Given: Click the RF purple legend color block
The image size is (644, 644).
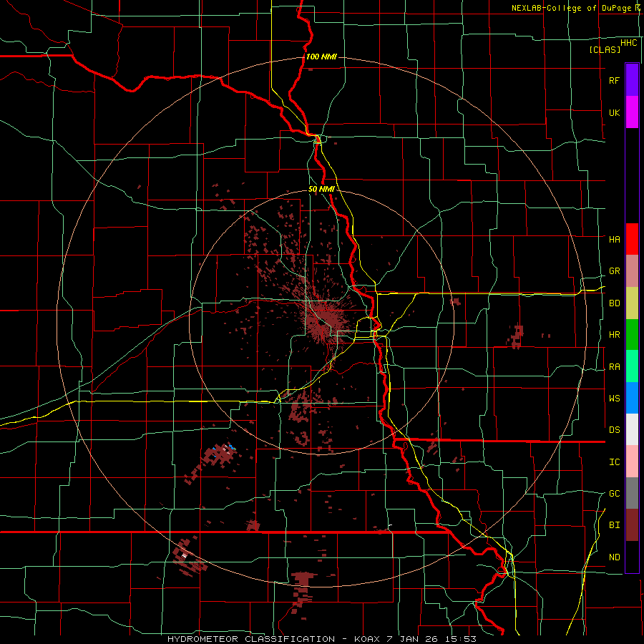Looking at the screenshot, I should point(632,80).
